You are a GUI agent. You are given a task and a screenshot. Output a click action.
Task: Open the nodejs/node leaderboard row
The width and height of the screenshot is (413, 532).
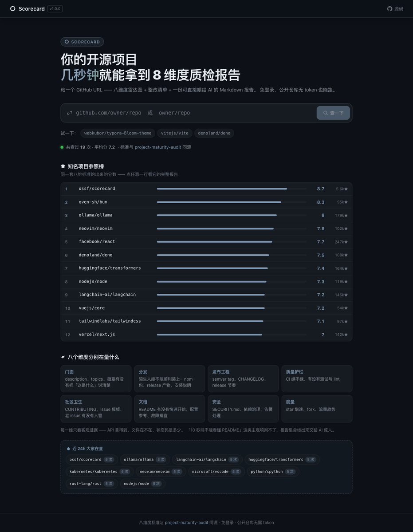207,281
